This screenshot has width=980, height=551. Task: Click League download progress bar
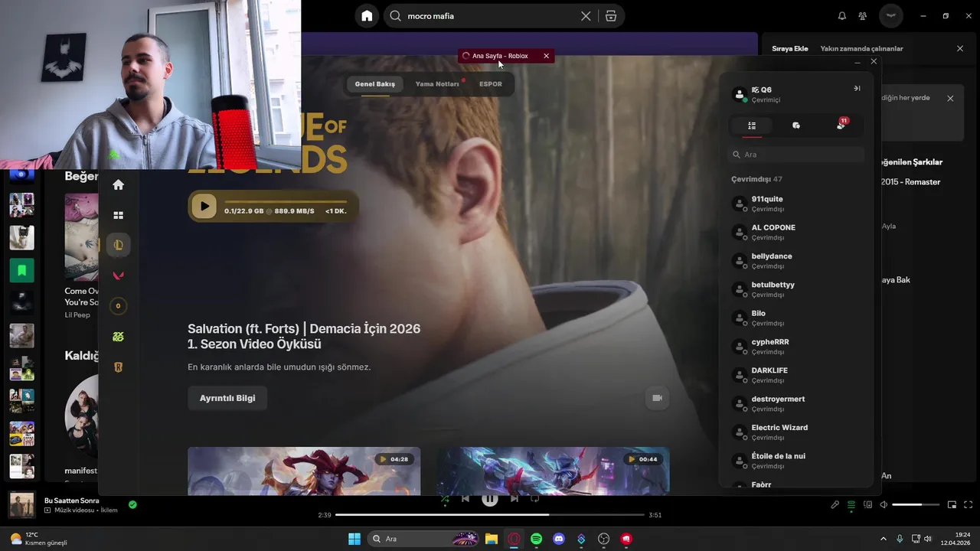tap(286, 202)
